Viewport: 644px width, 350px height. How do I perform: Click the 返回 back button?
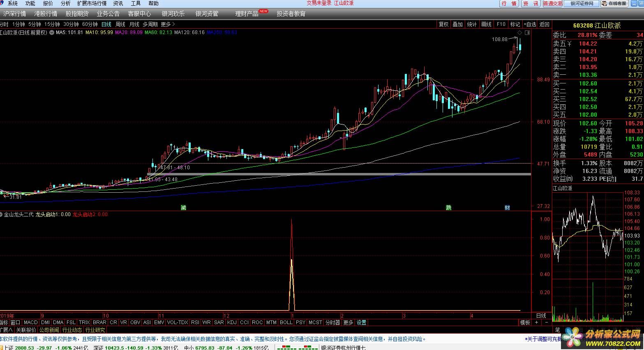(x=545, y=24)
